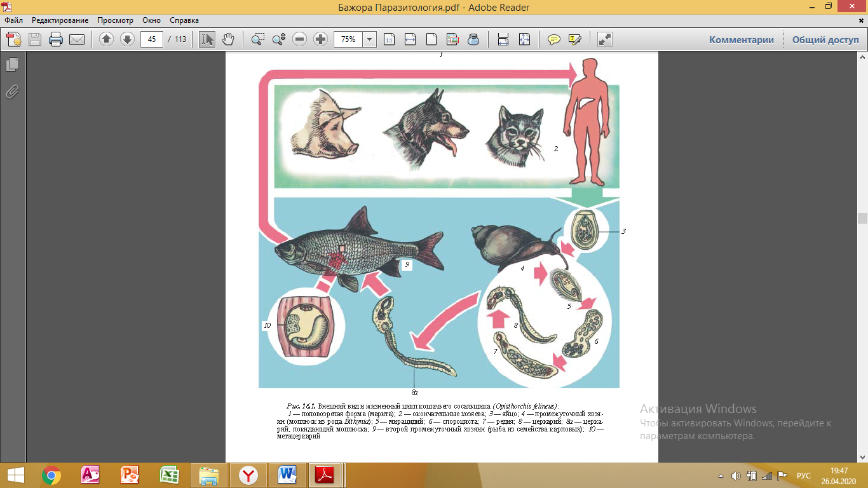Click the Save file icon
Screen dimensions: 868x488
[x=35, y=39]
